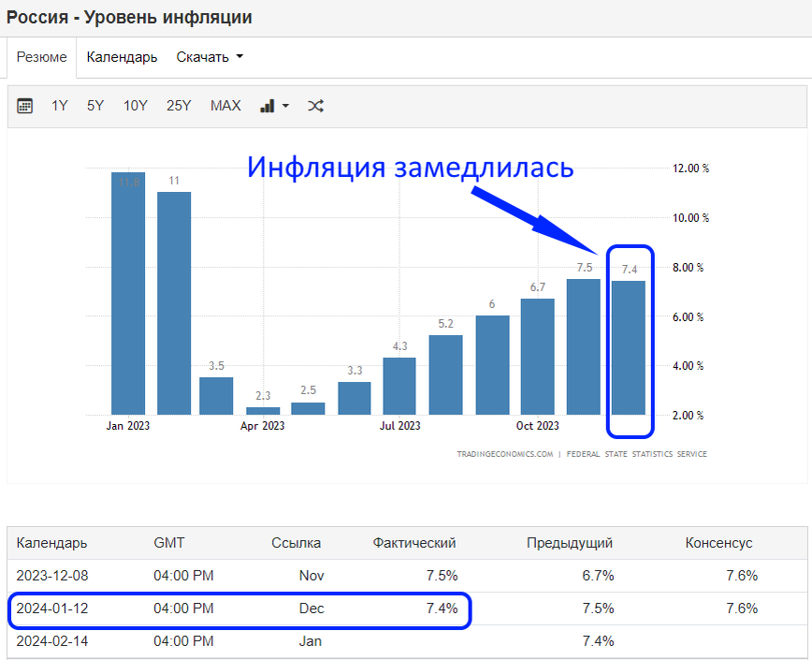Click the Dec reference cell
Screen dimensions: 812x660
[x=312, y=609]
